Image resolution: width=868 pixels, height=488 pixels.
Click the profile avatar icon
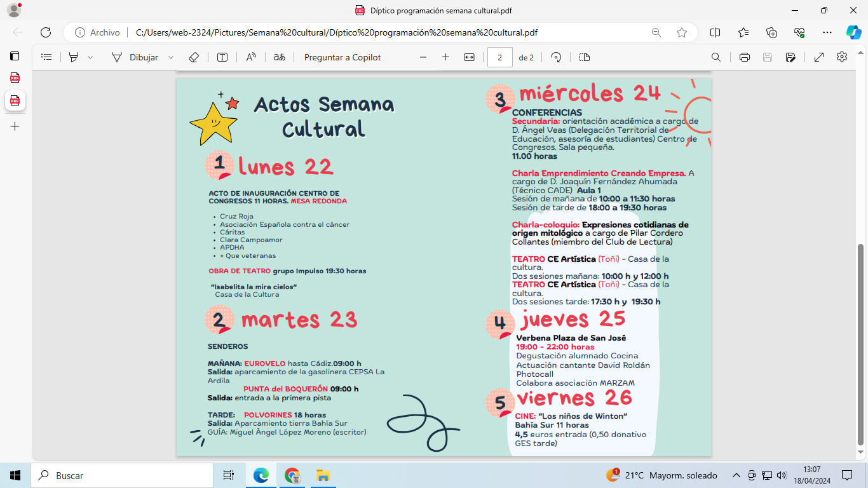pyautogui.click(x=14, y=10)
